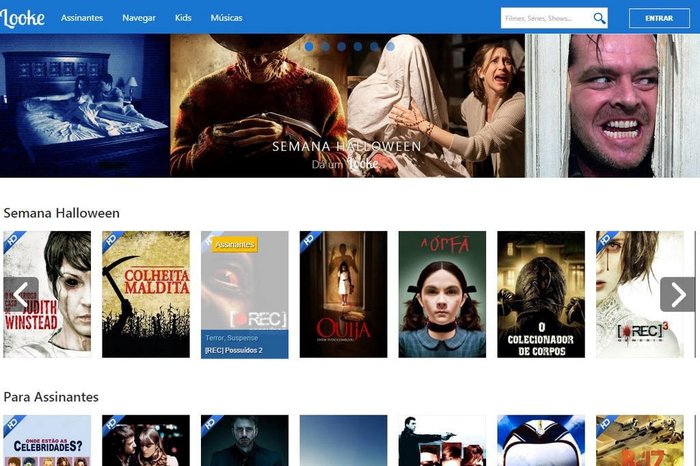
Task: Select the third banner carousel dot
Action: point(342,46)
